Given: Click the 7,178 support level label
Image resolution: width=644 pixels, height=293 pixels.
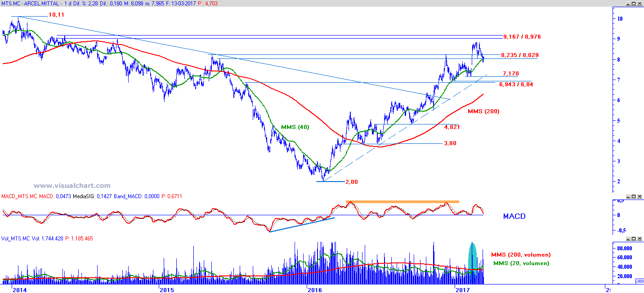Looking at the screenshot, I should (511, 73).
